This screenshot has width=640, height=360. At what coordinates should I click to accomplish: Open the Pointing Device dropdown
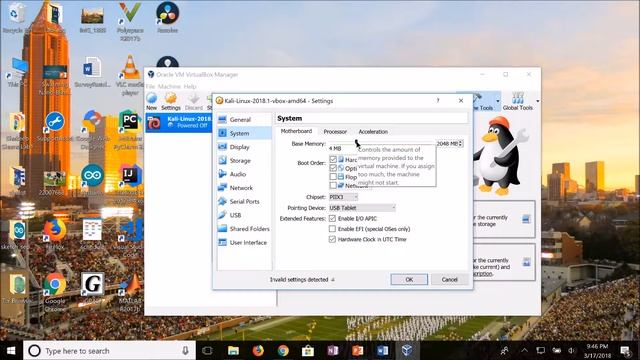(362, 208)
